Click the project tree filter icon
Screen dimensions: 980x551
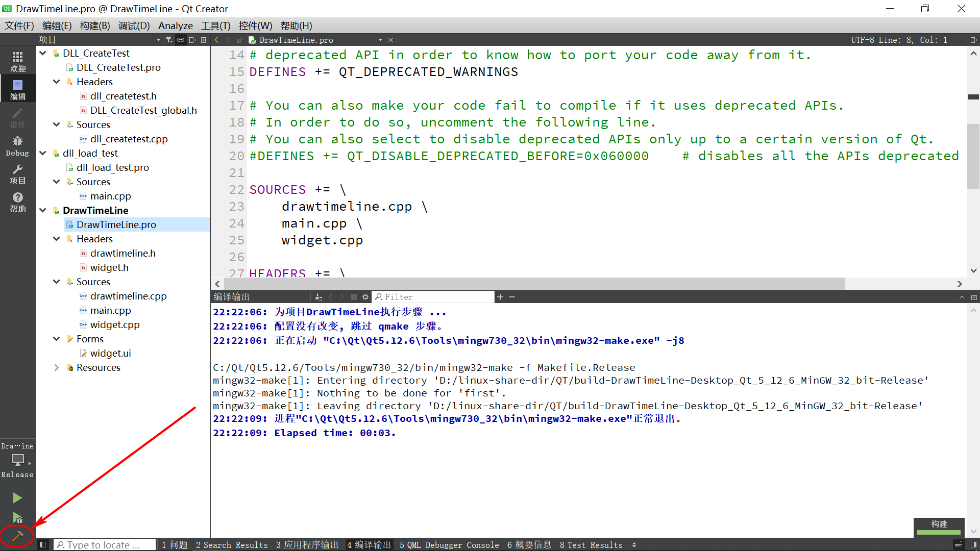point(169,40)
